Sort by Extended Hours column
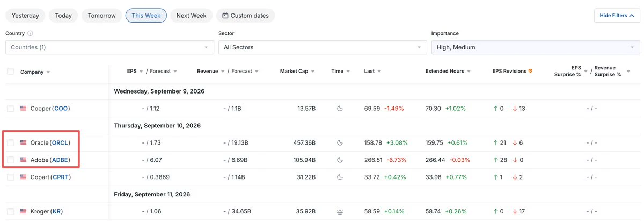 (448, 71)
